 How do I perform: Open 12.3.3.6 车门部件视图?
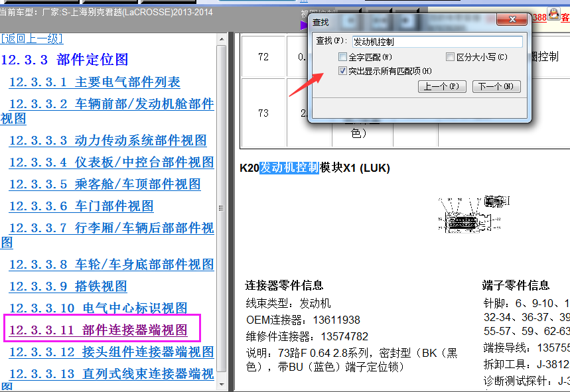[x=81, y=206]
